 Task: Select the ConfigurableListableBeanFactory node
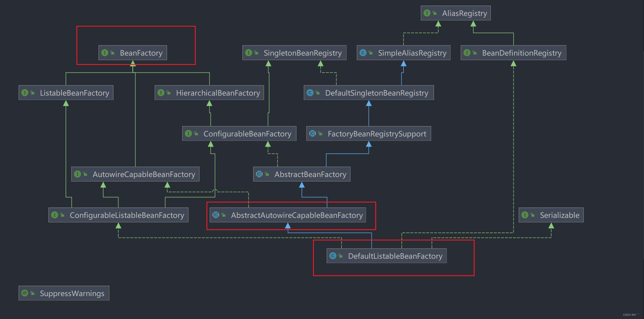coord(118,215)
